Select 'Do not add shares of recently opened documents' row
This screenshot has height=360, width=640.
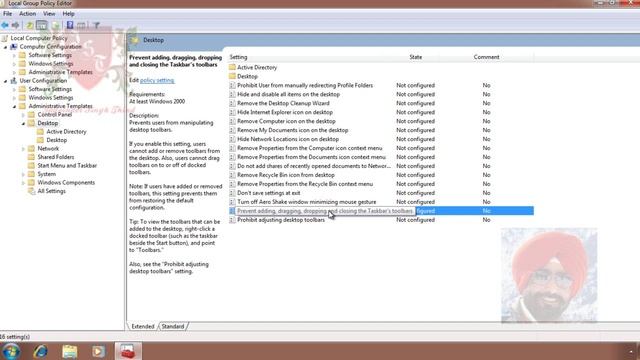(x=380, y=166)
